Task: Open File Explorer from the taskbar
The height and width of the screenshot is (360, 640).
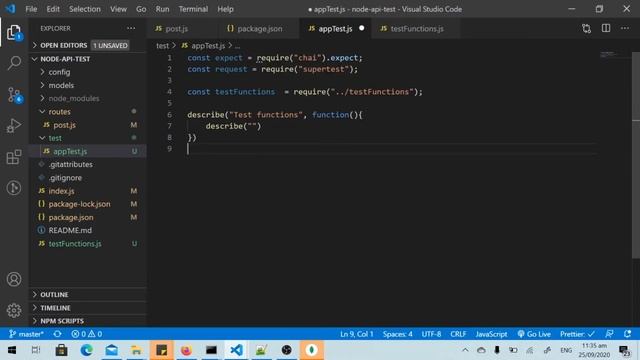Action: click(136, 350)
